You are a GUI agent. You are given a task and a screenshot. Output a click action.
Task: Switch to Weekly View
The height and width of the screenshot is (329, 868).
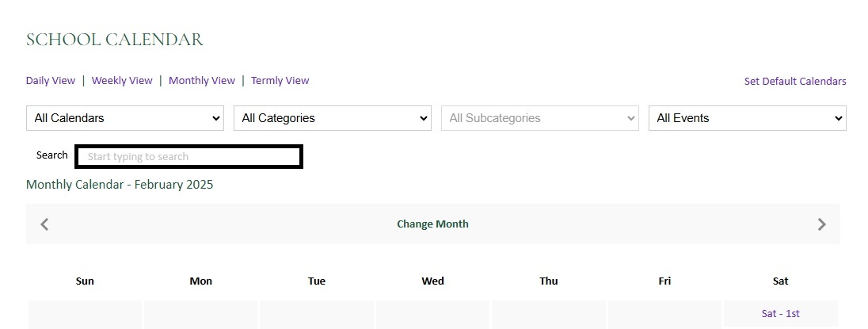click(122, 80)
